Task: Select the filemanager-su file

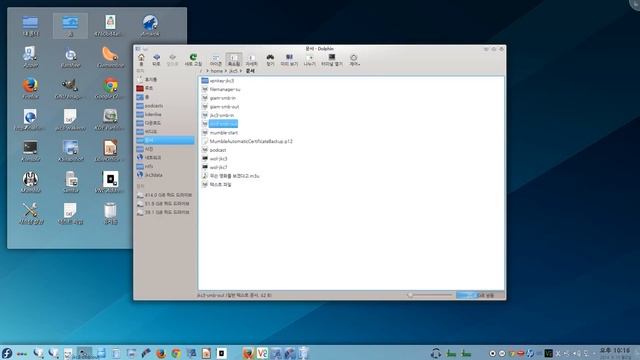Action: (221, 89)
